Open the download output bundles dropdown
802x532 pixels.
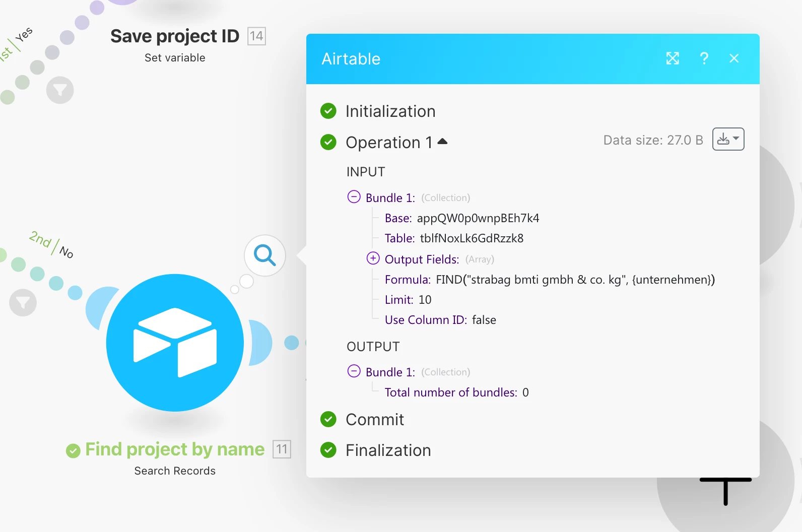point(728,139)
